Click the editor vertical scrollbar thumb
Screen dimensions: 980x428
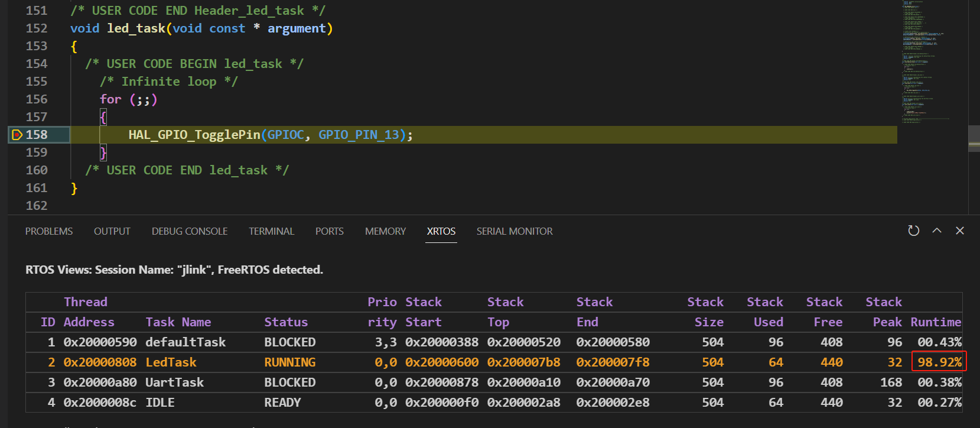(x=974, y=139)
